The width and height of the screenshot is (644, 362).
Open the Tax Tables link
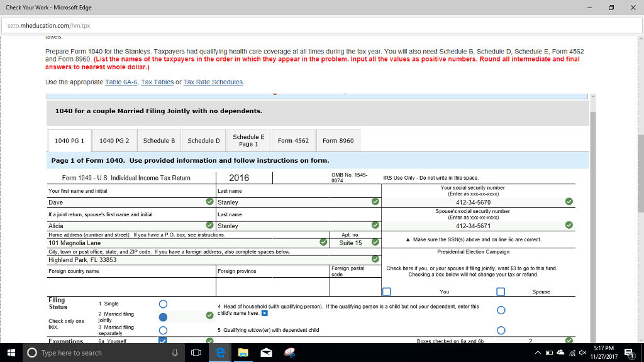157,82
